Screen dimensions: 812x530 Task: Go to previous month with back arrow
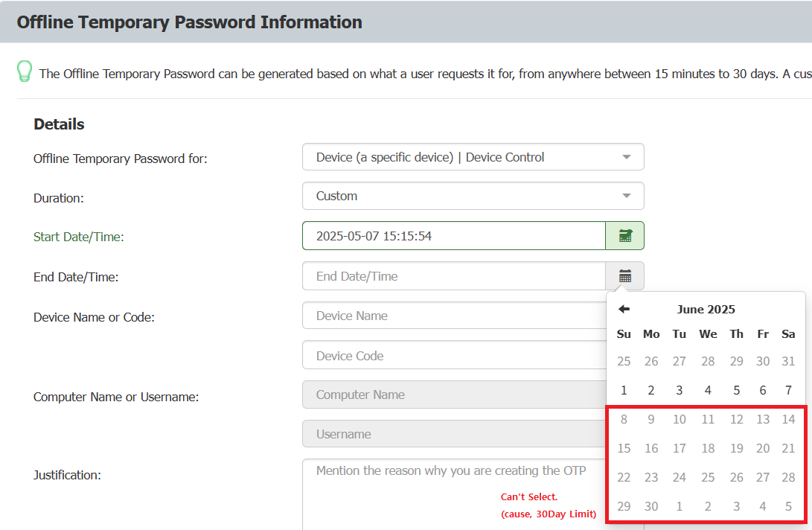click(624, 309)
